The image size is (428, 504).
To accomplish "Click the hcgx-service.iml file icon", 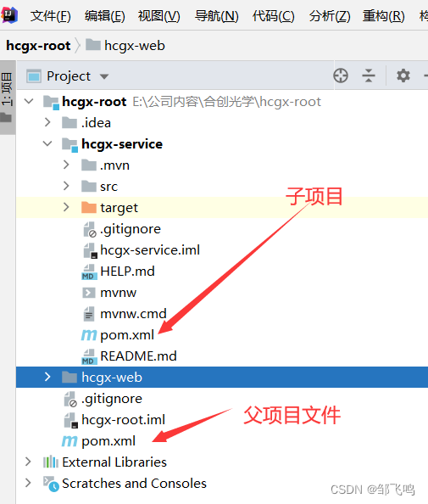I will [x=90, y=250].
